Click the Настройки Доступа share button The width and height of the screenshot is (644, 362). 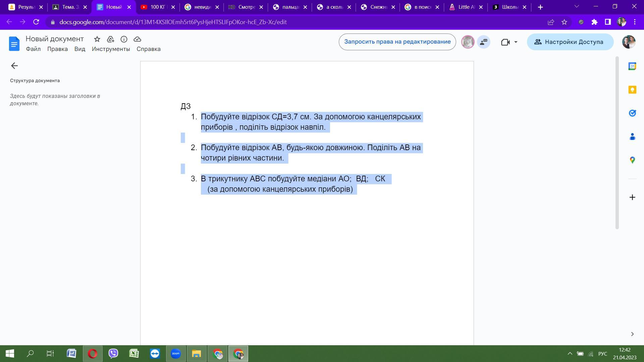coord(570,42)
